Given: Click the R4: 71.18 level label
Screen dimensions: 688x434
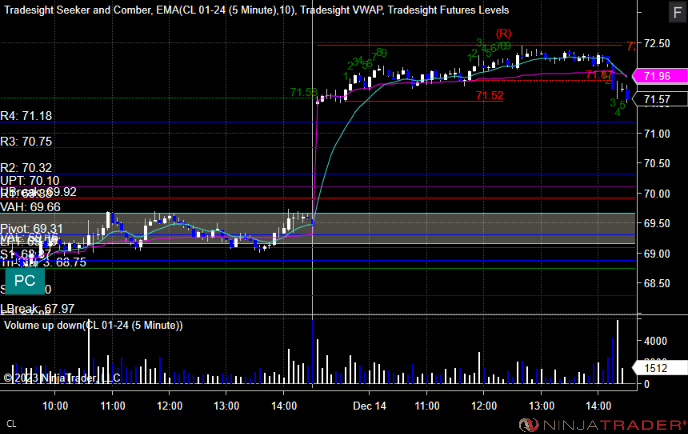Looking at the screenshot, I should (26, 116).
